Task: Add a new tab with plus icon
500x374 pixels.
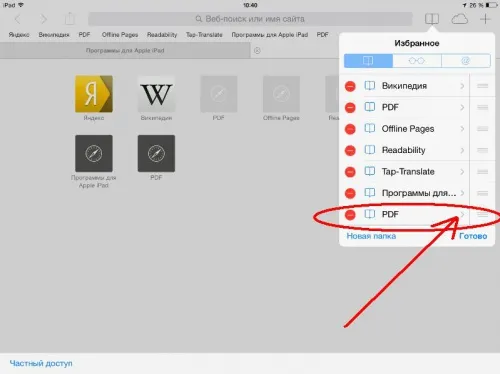Action: [x=485, y=19]
